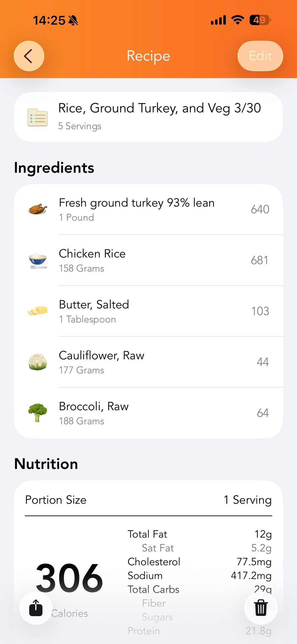Change the 1 Serving portion size
The width and height of the screenshot is (297, 644).
click(x=248, y=500)
